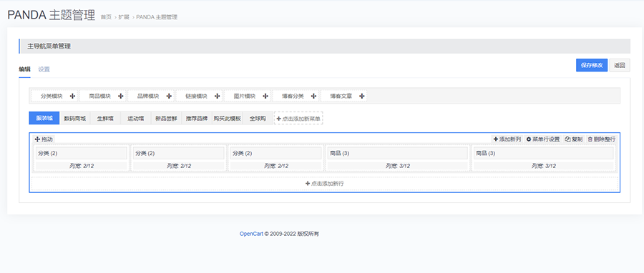Select the 链接模块 module block
Screen dimensions: 644x273
tap(199, 96)
